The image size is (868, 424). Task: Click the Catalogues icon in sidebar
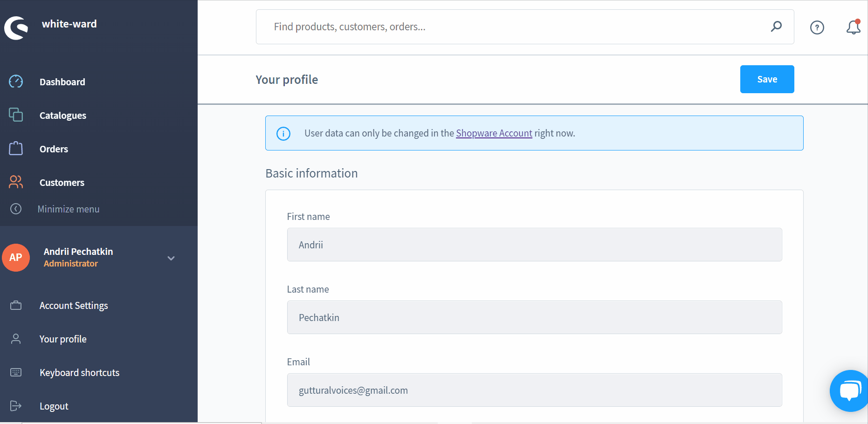click(16, 115)
